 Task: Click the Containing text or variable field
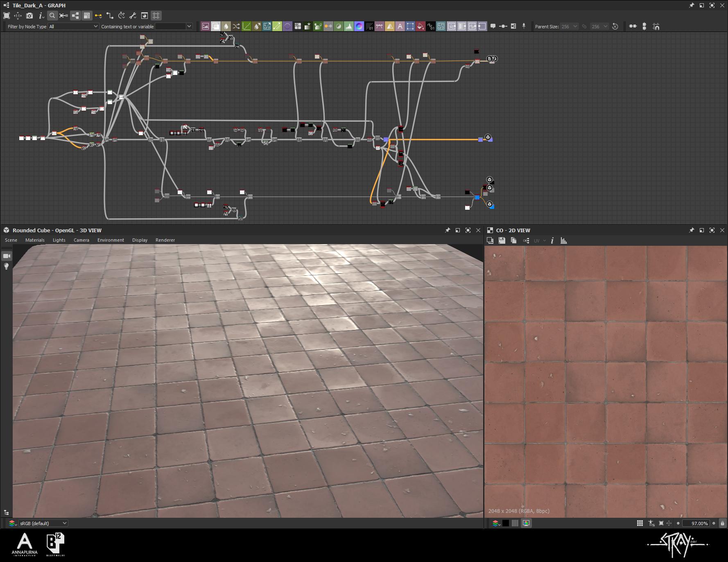[170, 26]
